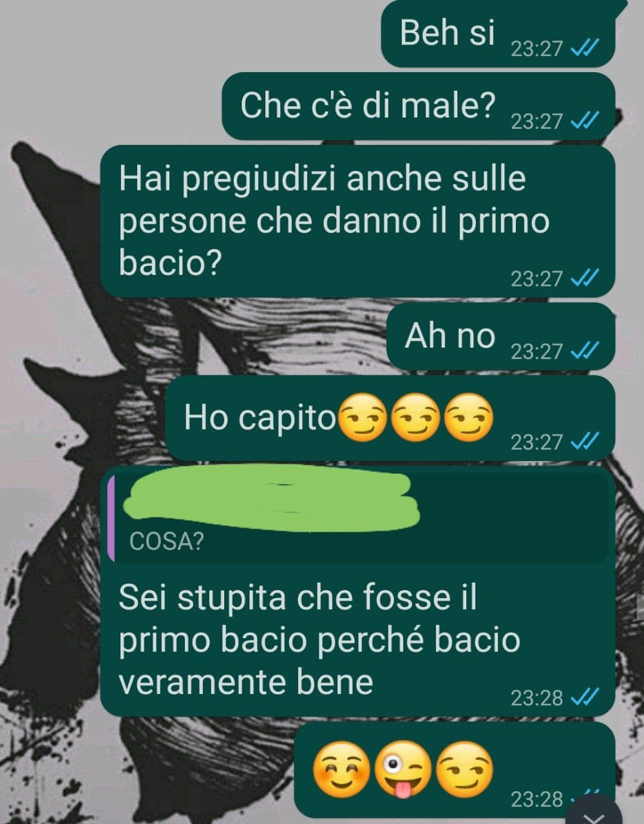
Task: Tap the double ticks on 'Ah no' message
Action: (x=586, y=351)
